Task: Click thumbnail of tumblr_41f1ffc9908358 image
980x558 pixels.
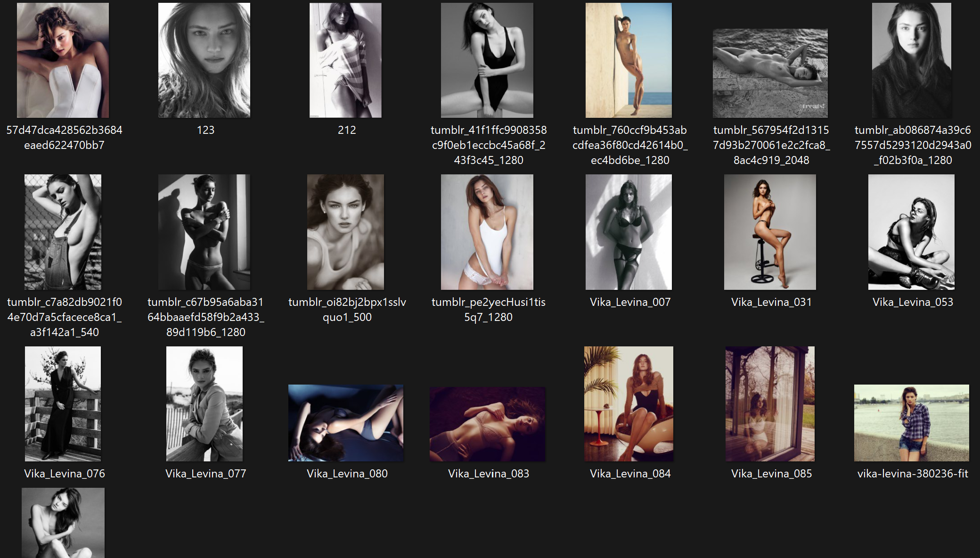Action: point(487,60)
